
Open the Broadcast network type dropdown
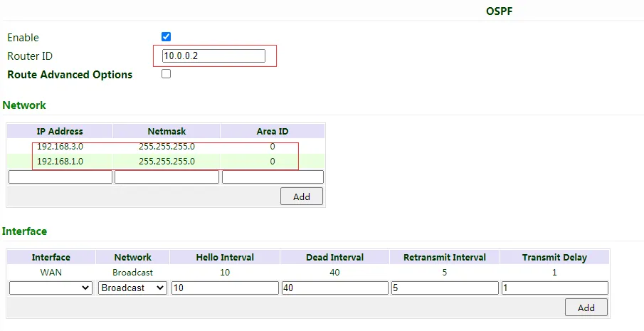[x=132, y=288]
